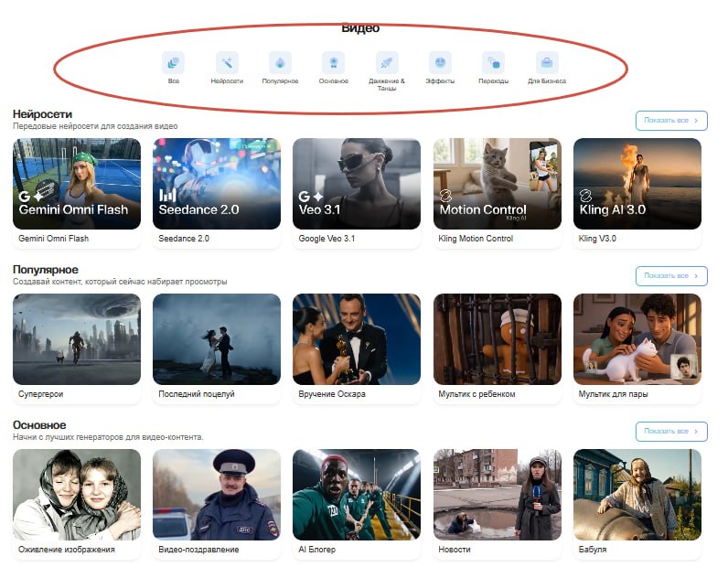Select the Google Veo 3.1 card
This screenshot has width=728, height=567.
tap(357, 193)
